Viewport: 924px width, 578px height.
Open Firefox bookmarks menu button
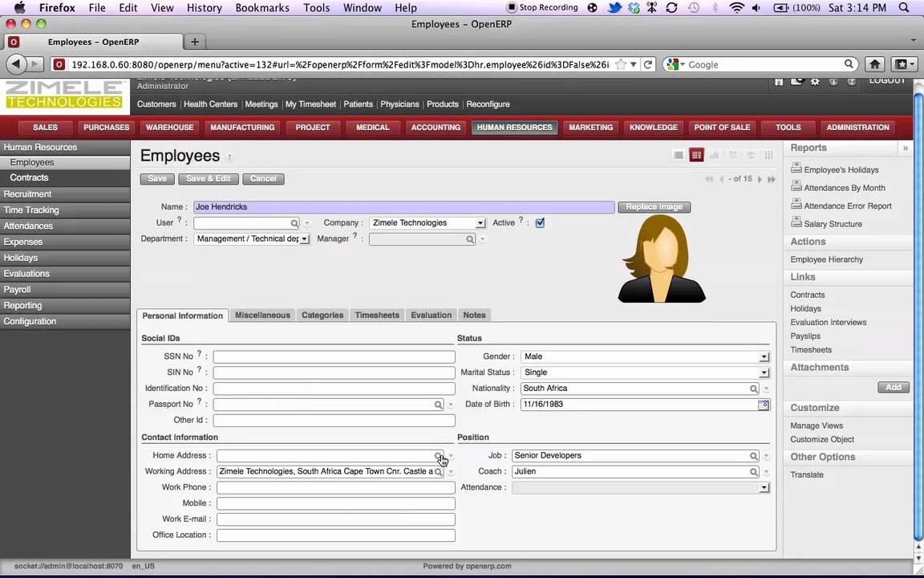point(905,64)
